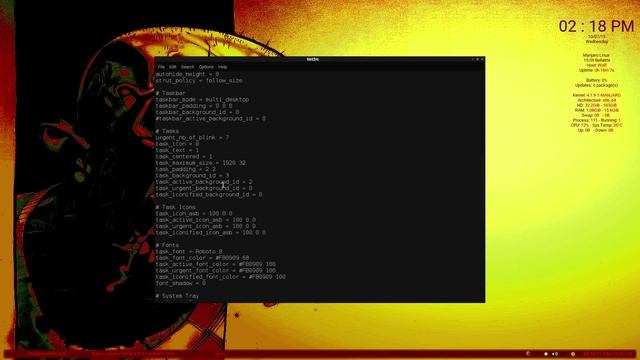
Task: Click the white circle tray icon beside the volume icon
Action: [x=546, y=354]
